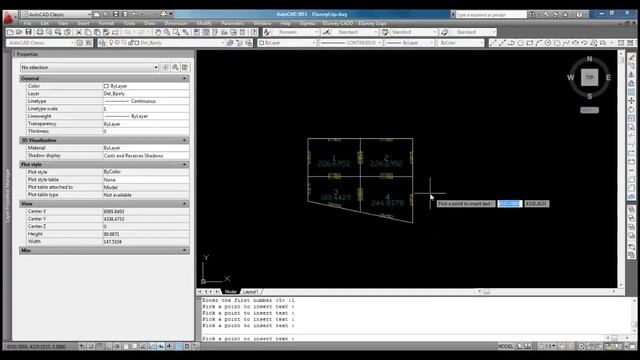Open the linetype CONTINUOUS dropdown
This screenshot has height=360, width=640.
coord(351,42)
